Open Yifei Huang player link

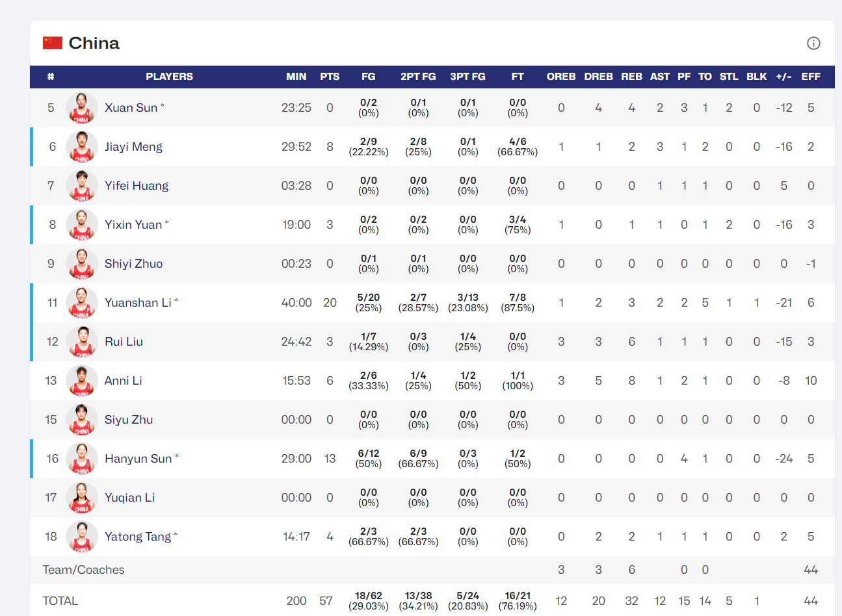[x=137, y=186]
